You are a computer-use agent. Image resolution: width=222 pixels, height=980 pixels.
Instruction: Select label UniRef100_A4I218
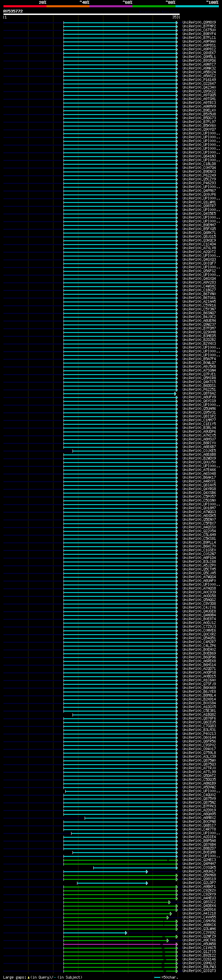(199, 913)
